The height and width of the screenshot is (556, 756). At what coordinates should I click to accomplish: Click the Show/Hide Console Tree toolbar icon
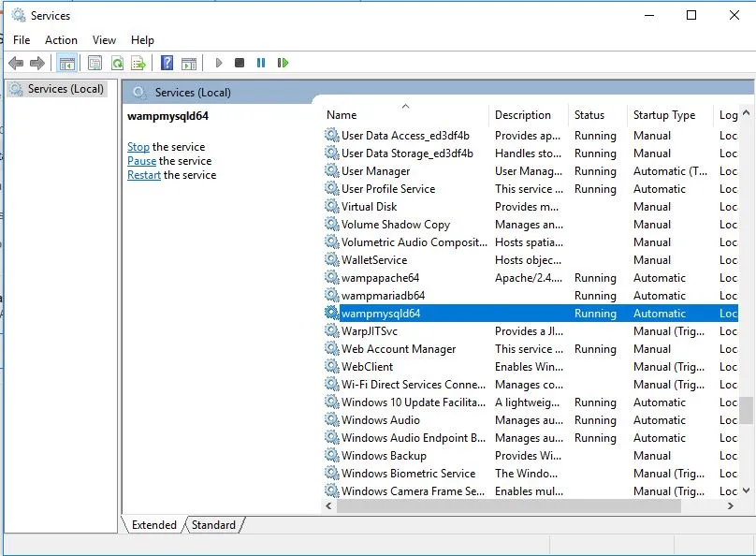pyautogui.click(x=66, y=63)
